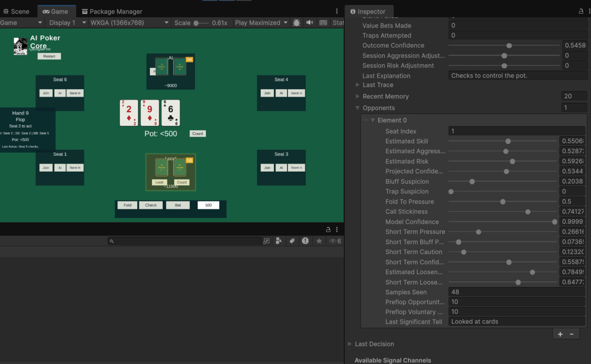
Task: Click the Samples Seen field showing 48
Action: (517, 292)
